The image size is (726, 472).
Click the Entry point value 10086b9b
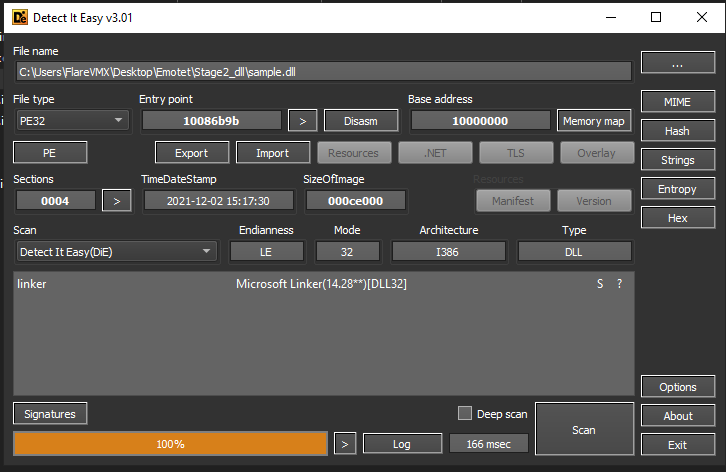[x=212, y=121]
